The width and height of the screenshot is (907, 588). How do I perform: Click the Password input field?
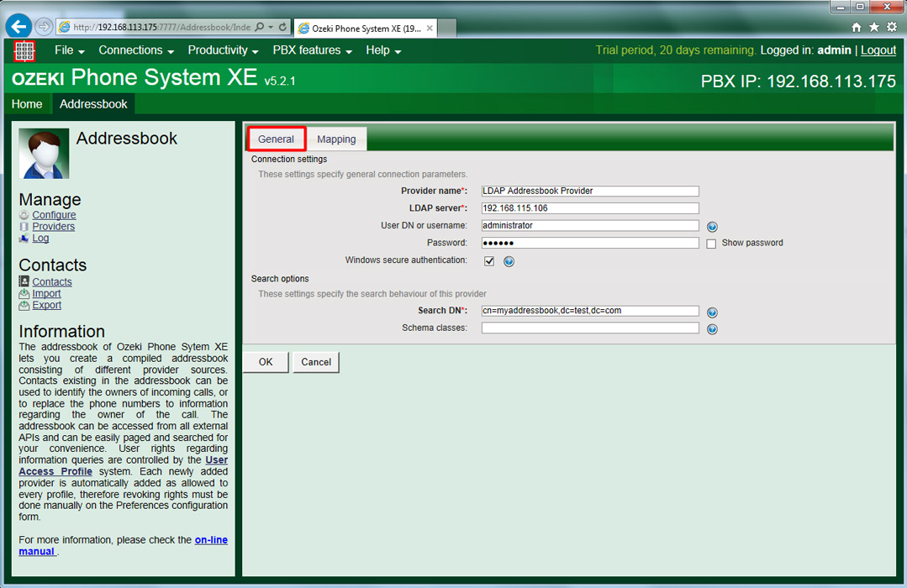coord(590,243)
